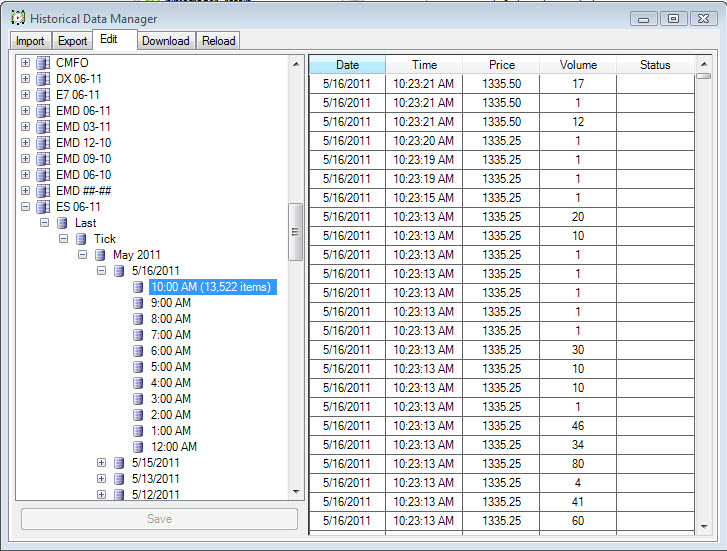This screenshot has width=727, height=551.
Task: Click tree panel scroll down arrow
Action: 296,492
